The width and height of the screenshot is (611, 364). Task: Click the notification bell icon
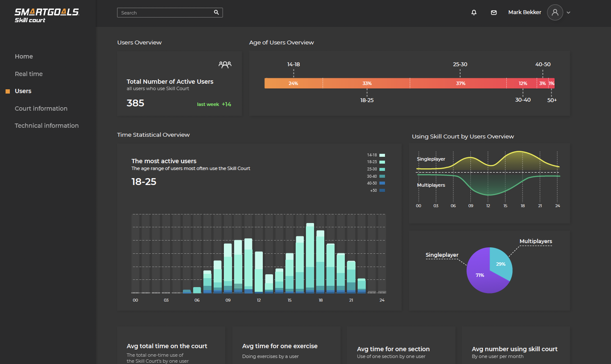474,12
